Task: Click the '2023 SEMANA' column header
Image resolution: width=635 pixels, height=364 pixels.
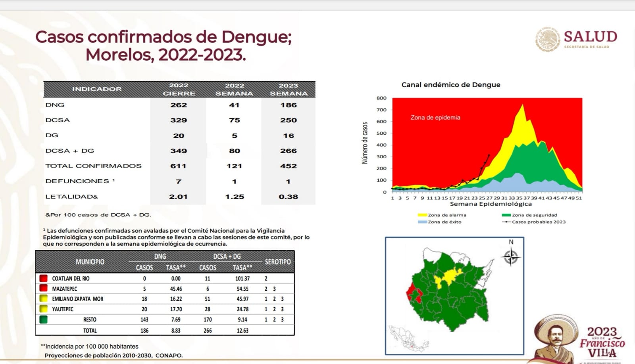Action: (x=289, y=89)
